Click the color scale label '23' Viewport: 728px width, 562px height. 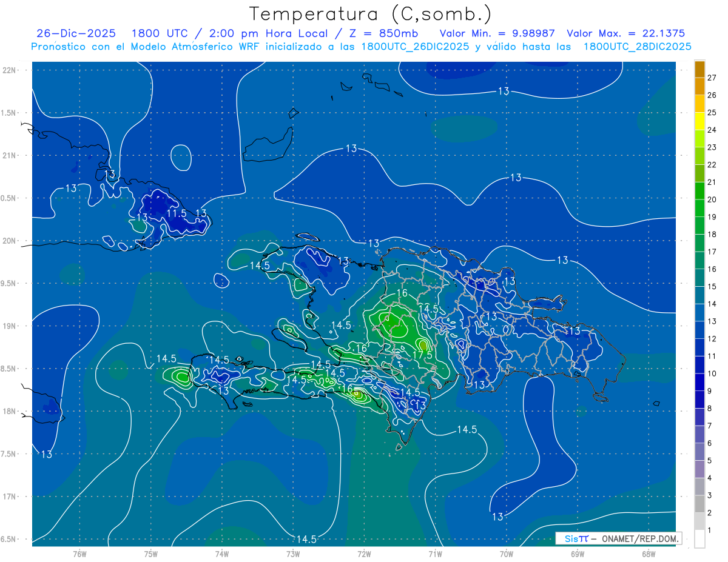[712, 147]
